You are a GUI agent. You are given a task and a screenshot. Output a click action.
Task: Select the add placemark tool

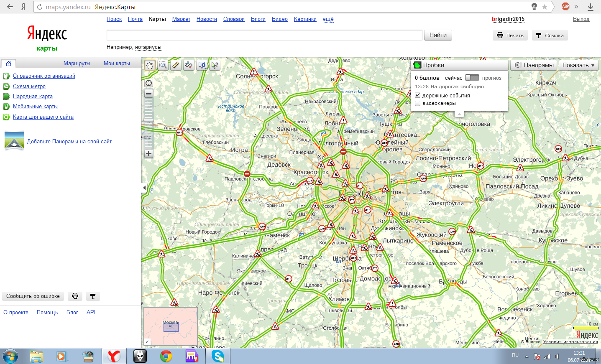(202, 65)
